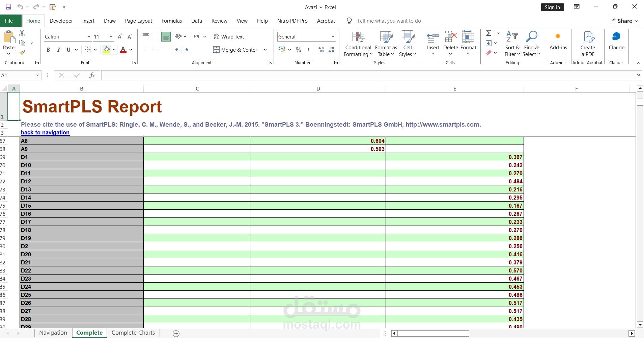Toggle top vertical alignment
The width and height of the screenshot is (644, 338).
[146, 36]
